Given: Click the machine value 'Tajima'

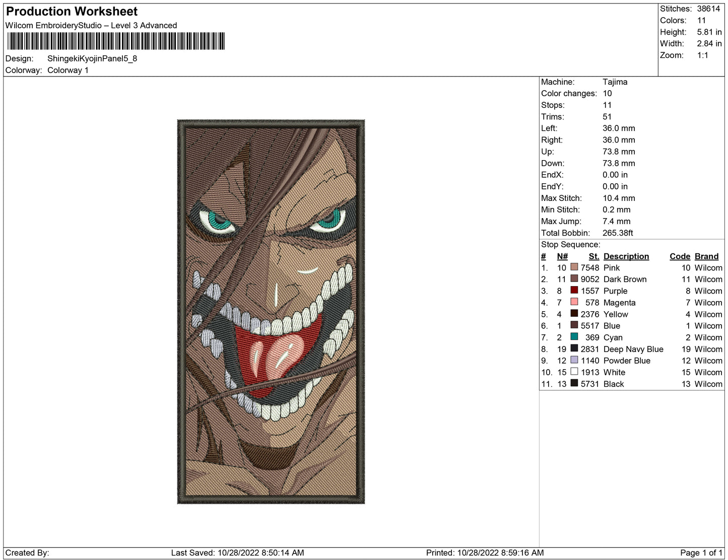Looking at the screenshot, I should click(615, 82).
